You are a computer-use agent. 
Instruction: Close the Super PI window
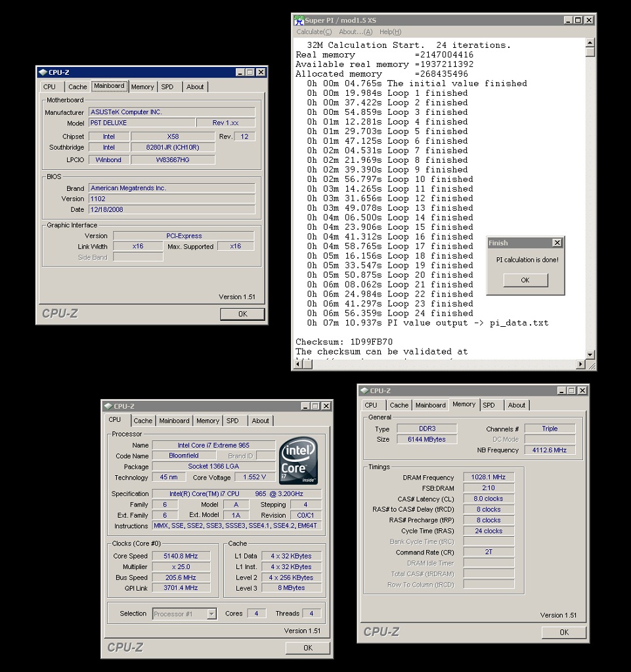[589, 20]
